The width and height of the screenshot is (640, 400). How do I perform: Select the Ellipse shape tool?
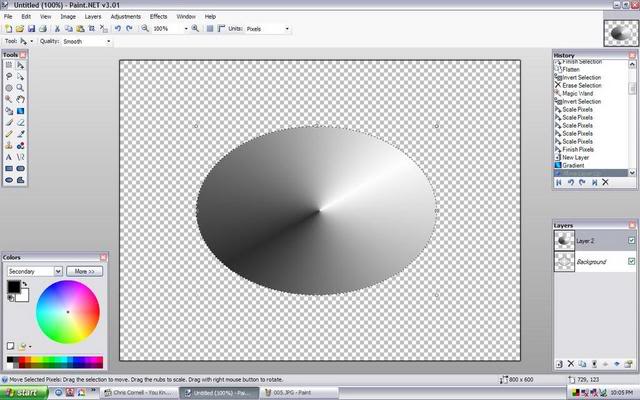pyautogui.click(x=9, y=180)
